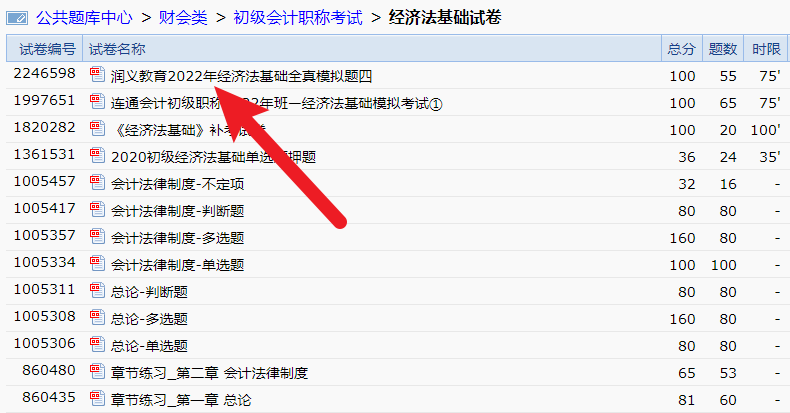Select exam number 1005311
Image resolution: width=790 pixels, height=413 pixels.
(44, 290)
